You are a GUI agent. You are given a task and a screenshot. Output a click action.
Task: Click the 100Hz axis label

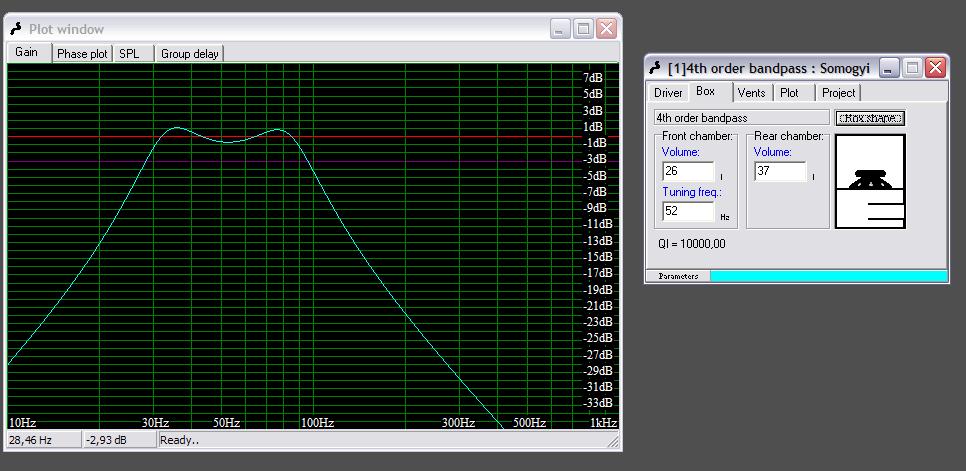[317, 423]
